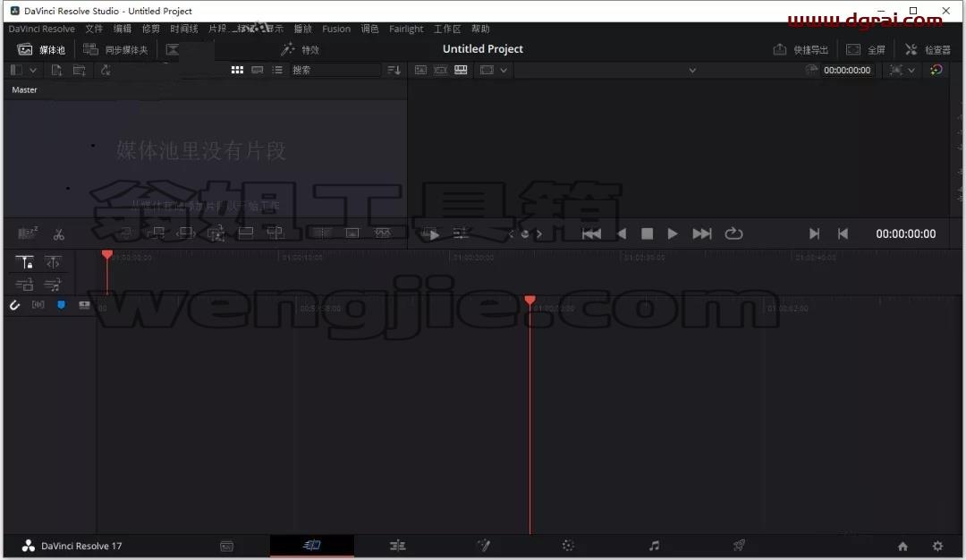Click the jog wheel control
The height and width of the screenshot is (560, 966).
coord(525,234)
